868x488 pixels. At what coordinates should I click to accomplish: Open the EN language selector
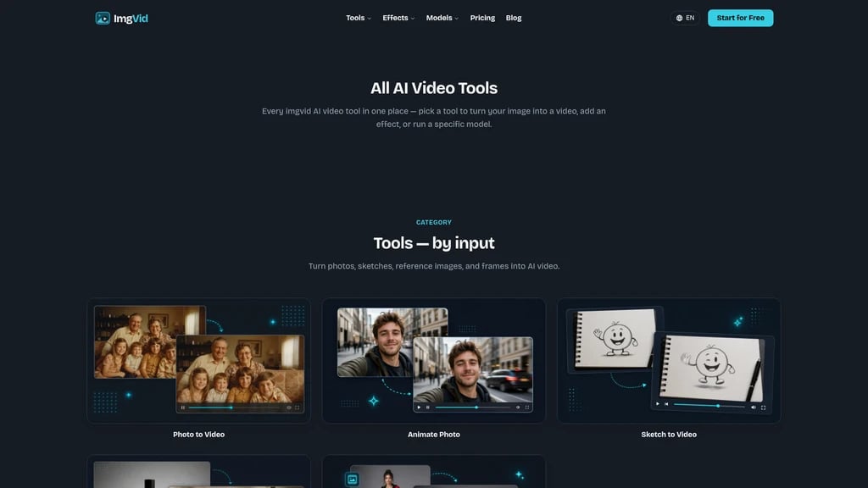pos(685,19)
